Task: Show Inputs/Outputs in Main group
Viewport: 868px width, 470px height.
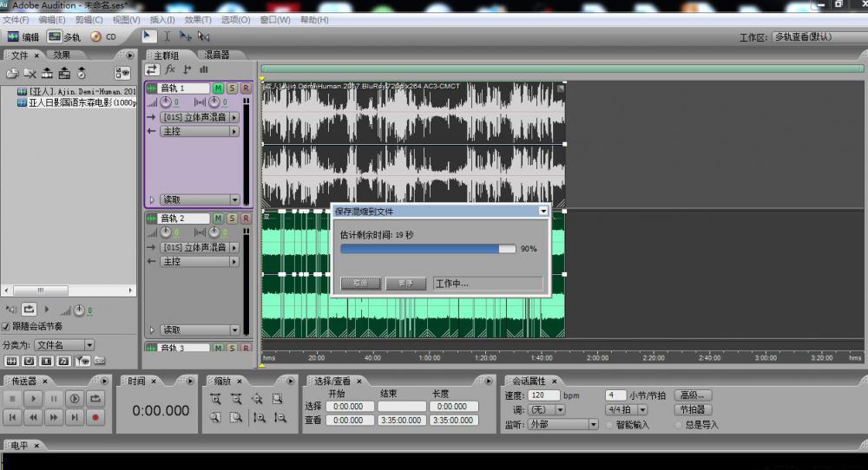Action: tap(152, 69)
